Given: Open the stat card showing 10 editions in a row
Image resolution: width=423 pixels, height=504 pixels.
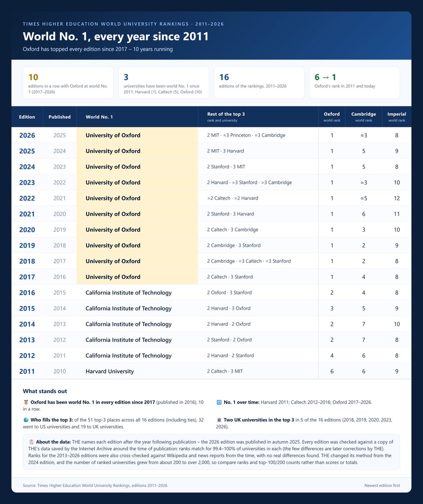Looking at the screenshot, I should point(68,82).
